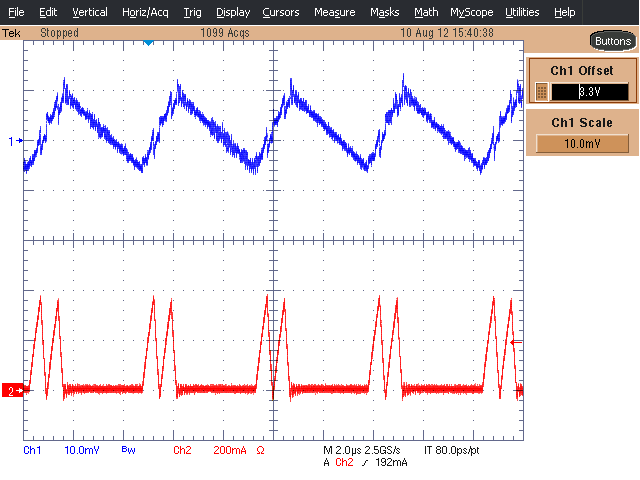Click the 2.5GS/s sample rate readout

pos(382,450)
